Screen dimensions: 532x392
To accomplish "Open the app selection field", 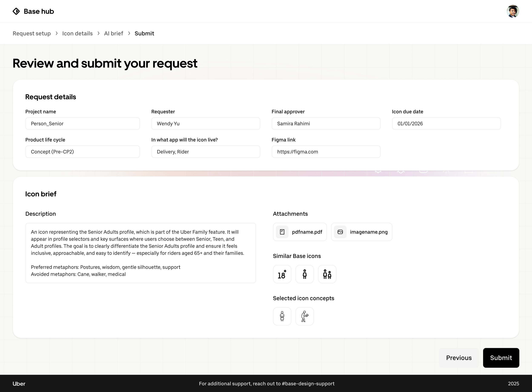I will [206, 152].
